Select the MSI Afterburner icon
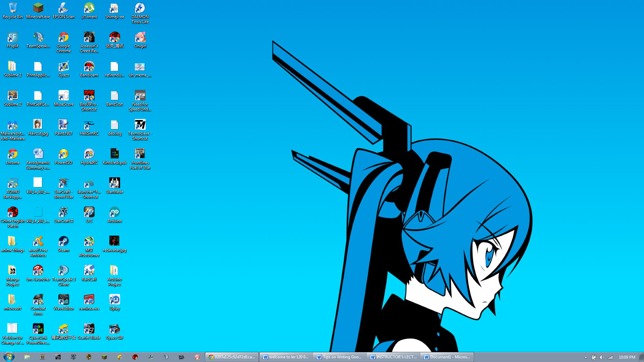The image size is (644, 362). click(89, 246)
